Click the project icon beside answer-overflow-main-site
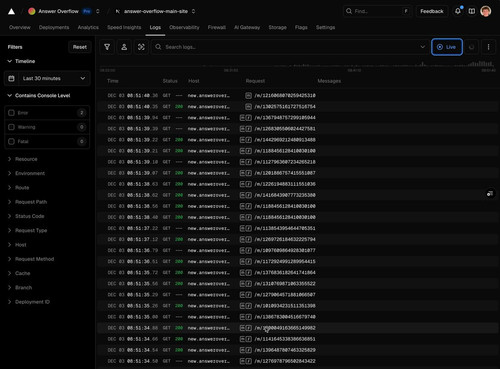 [x=118, y=11]
